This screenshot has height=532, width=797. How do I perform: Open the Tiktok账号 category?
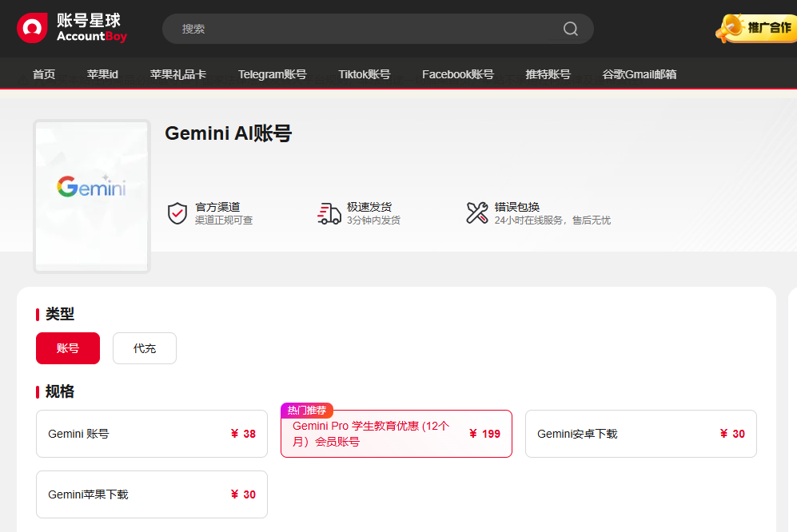pos(364,73)
